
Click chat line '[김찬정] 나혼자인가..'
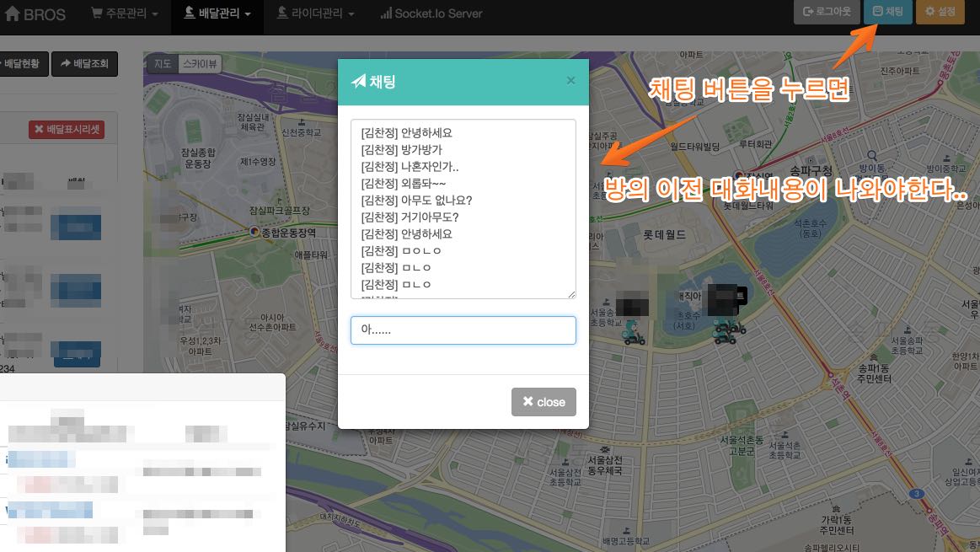click(x=410, y=167)
